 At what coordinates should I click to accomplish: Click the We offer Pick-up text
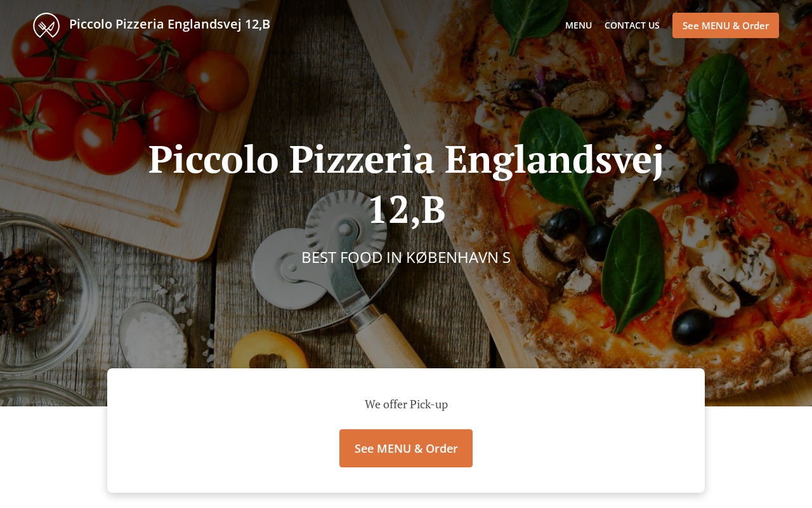tap(406, 404)
